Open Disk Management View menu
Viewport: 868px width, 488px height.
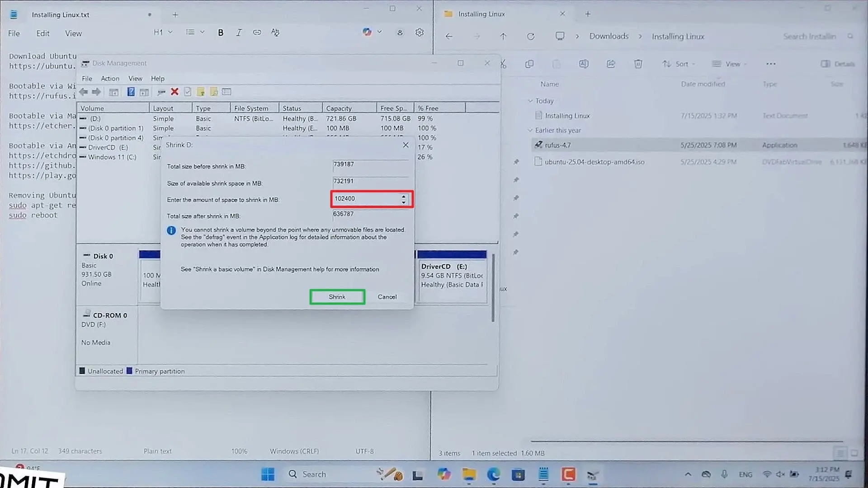(135, 79)
